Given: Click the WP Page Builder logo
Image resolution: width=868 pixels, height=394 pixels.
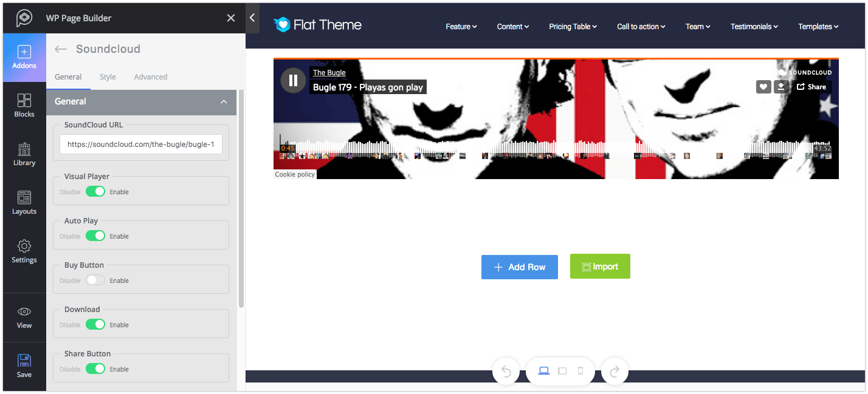Looking at the screenshot, I should (x=24, y=18).
